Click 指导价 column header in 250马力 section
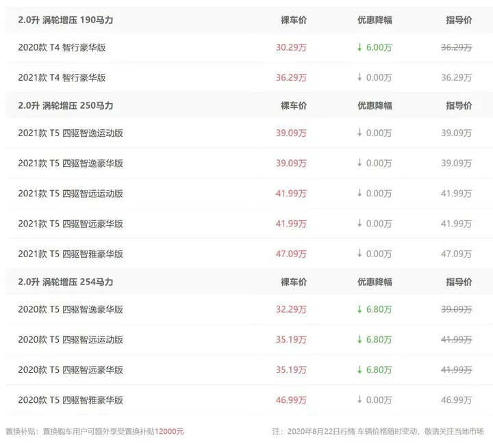Image resolution: width=493 pixels, height=448 pixels. coord(459,105)
